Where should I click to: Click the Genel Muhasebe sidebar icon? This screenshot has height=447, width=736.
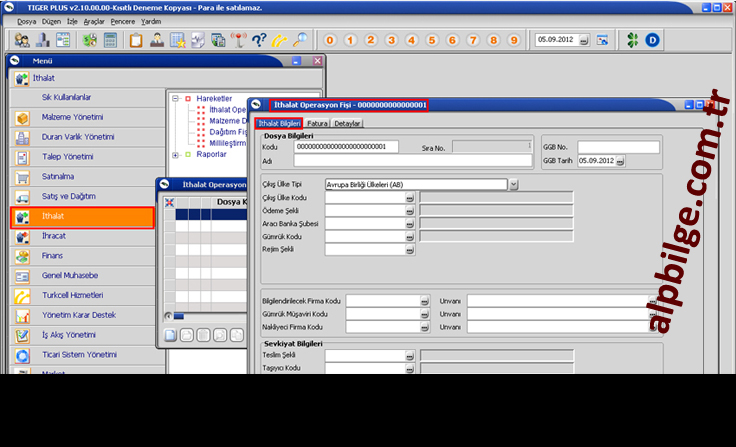[22, 275]
